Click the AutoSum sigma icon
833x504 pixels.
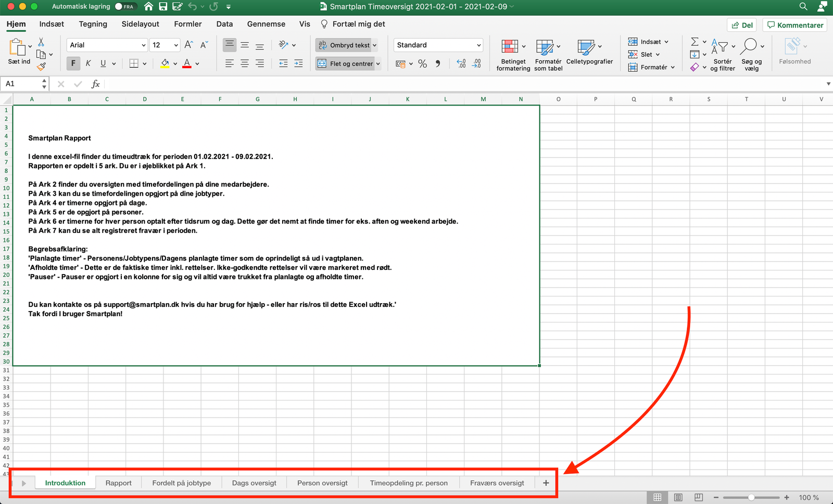[695, 42]
